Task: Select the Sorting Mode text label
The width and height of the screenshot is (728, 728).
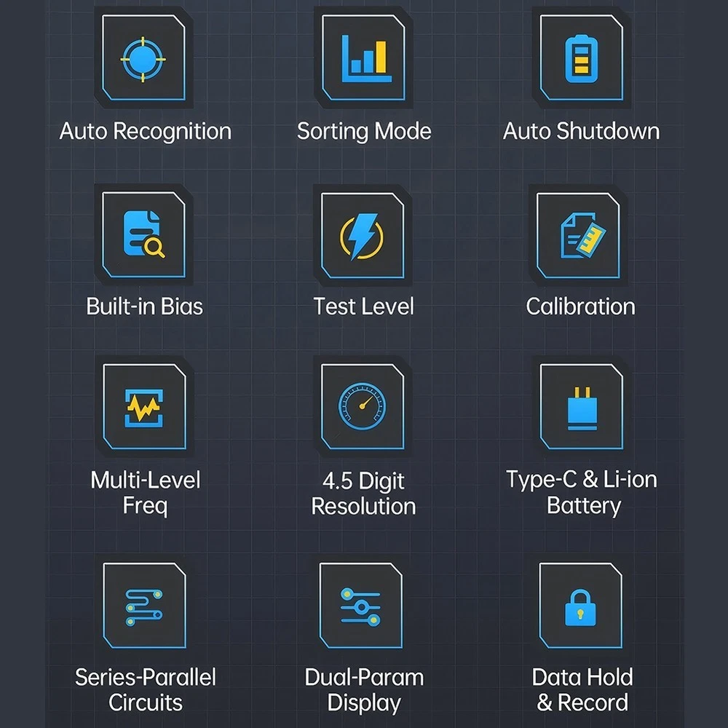Action: pyautogui.click(x=364, y=131)
